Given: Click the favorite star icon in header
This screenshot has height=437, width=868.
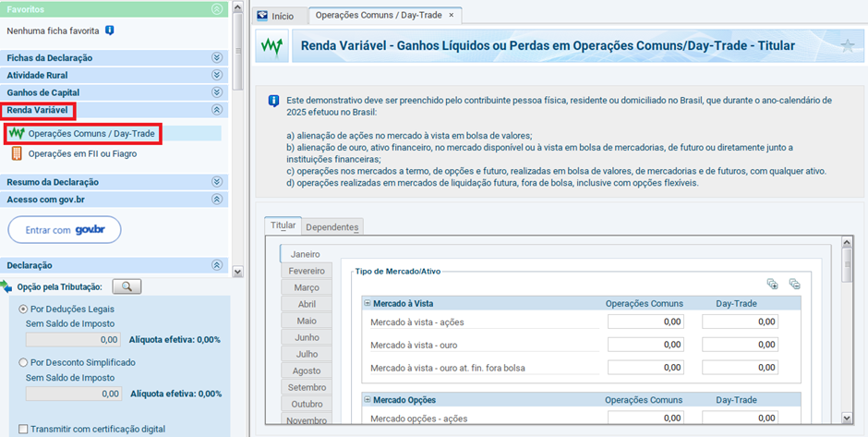Looking at the screenshot, I should click(x=847, y=46).
